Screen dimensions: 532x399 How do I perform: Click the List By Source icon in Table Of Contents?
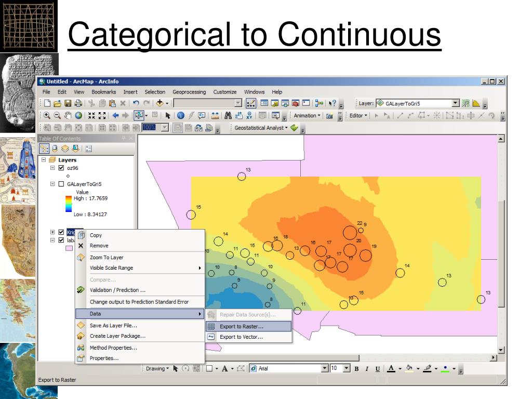54,148
